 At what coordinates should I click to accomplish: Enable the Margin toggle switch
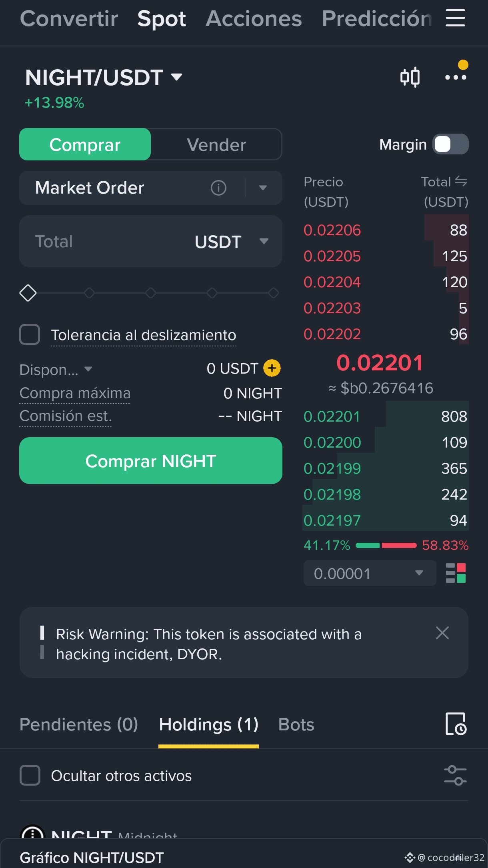coord(450,144)
